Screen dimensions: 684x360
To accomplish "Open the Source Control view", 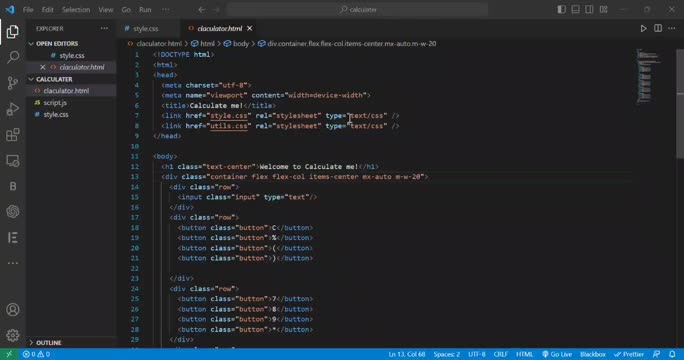I will [x=13, y=82].
